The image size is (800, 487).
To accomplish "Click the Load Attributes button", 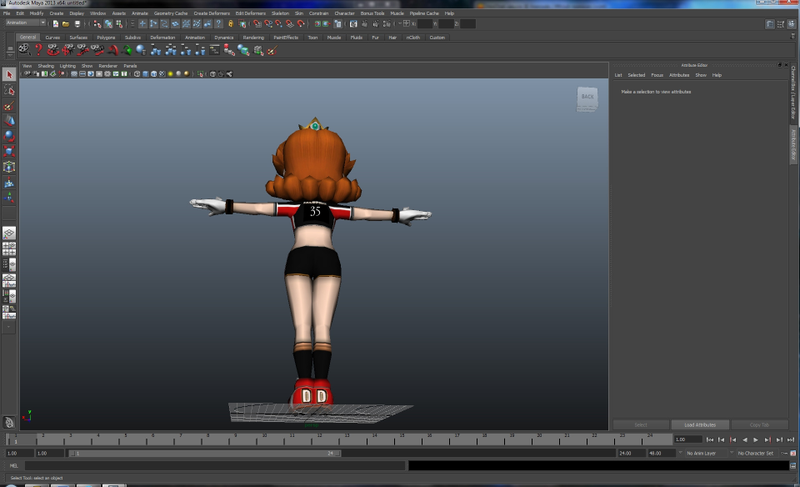I will point(699,425).
